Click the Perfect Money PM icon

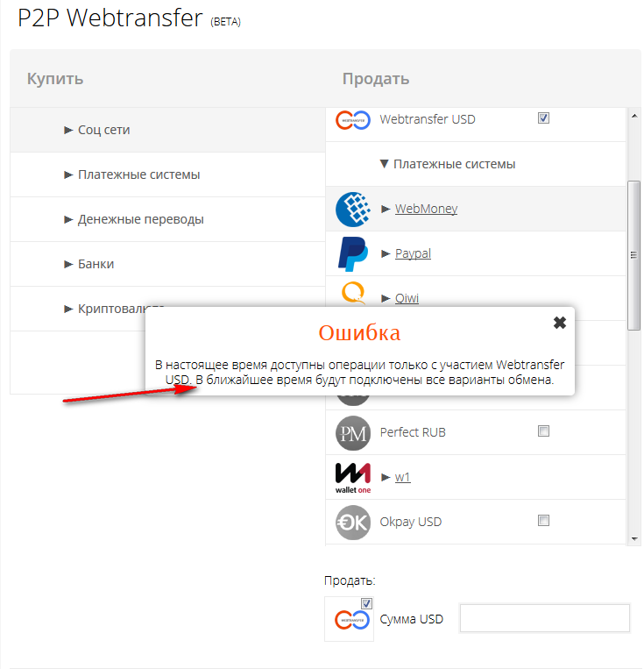coord(353,432)
